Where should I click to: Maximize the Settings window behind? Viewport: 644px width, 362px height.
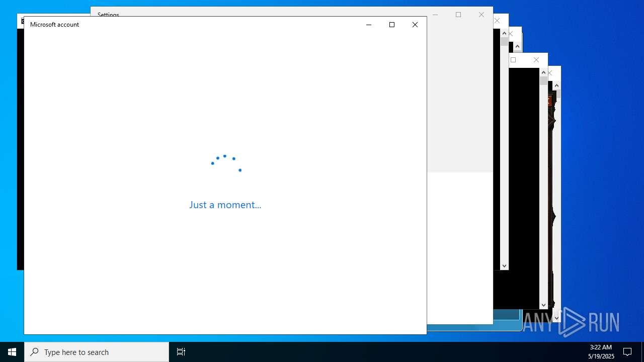point(458,15)
